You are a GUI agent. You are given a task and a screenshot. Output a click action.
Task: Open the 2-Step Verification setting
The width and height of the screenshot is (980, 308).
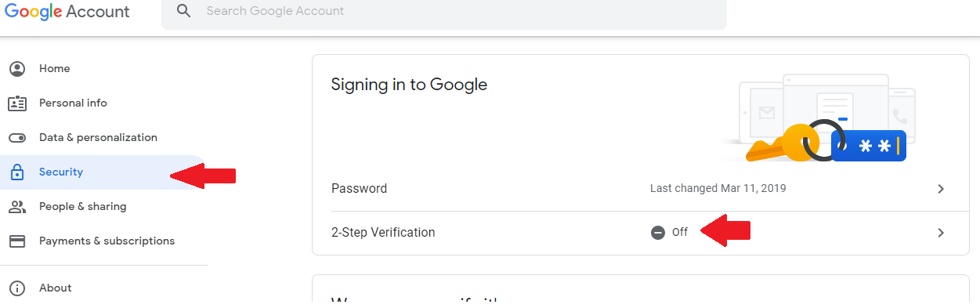[641, 233]
